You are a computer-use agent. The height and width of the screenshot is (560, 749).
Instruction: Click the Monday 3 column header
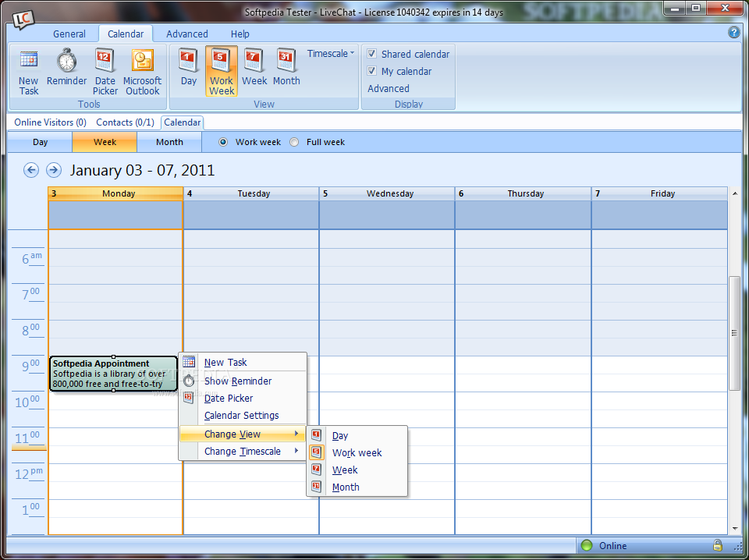(x=115, y=193)
